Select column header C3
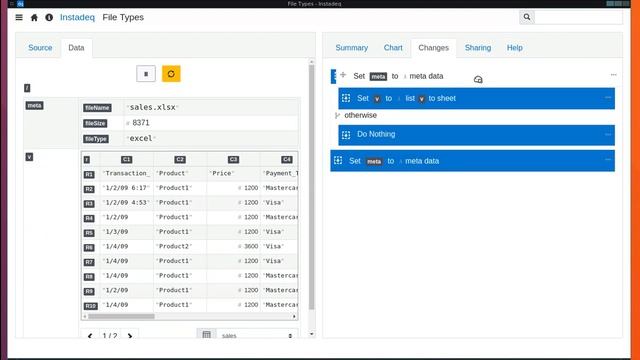Viewport: 640px width, 360px height. 233,160
